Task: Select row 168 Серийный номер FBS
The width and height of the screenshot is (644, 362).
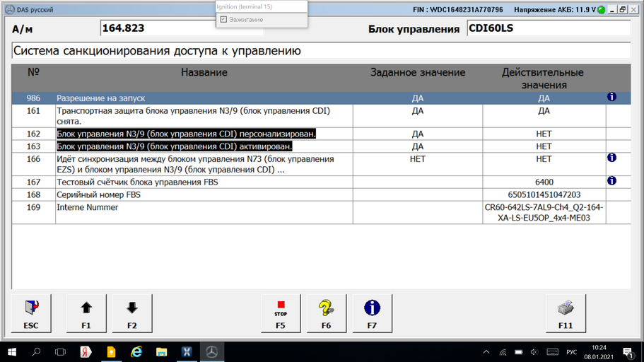Action: tap(321, 194)
